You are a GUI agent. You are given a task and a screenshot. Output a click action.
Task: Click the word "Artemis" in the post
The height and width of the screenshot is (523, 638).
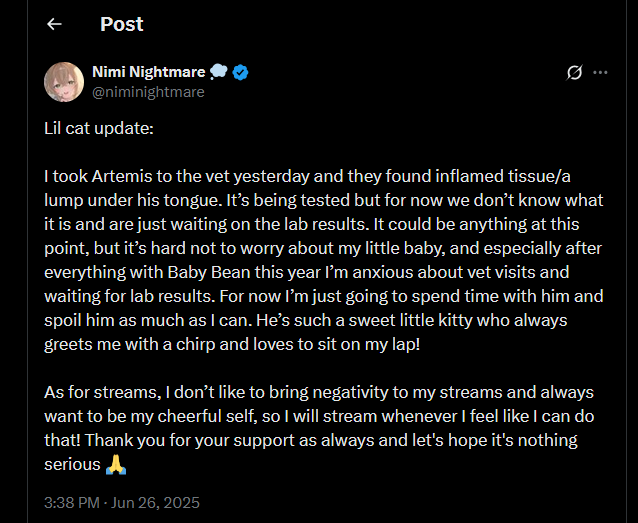pyautogui.click(x=125, y=177)
